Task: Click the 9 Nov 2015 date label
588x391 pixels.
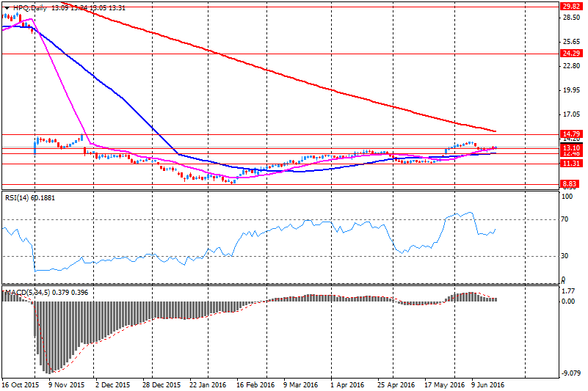Action: click(x=66, y=385)
